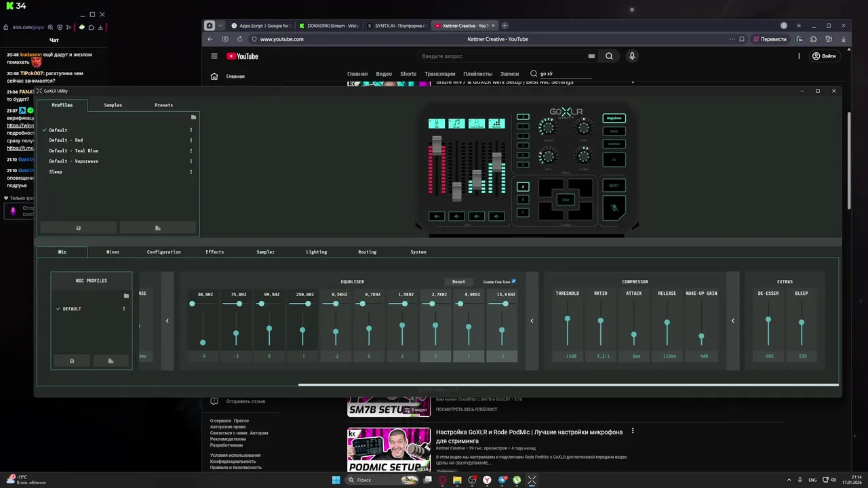The image size is (868, 488).
Task: Select effects preset 3 on GoXLR
Action: [523, 136]
